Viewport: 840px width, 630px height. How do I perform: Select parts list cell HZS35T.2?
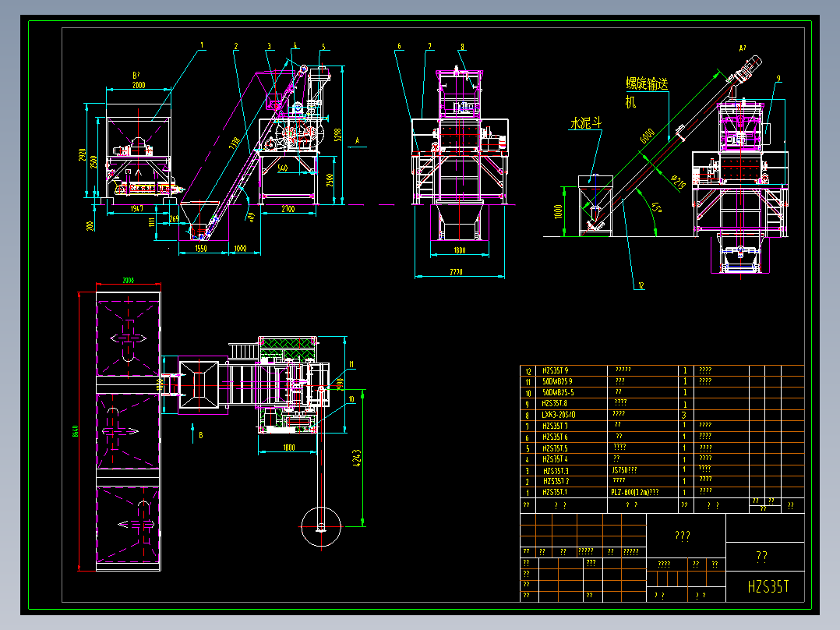(x=556, y=482)
